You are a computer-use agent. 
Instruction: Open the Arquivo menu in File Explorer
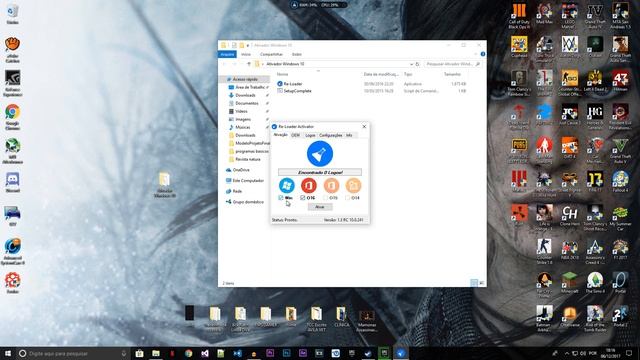[x=227, y=54]
